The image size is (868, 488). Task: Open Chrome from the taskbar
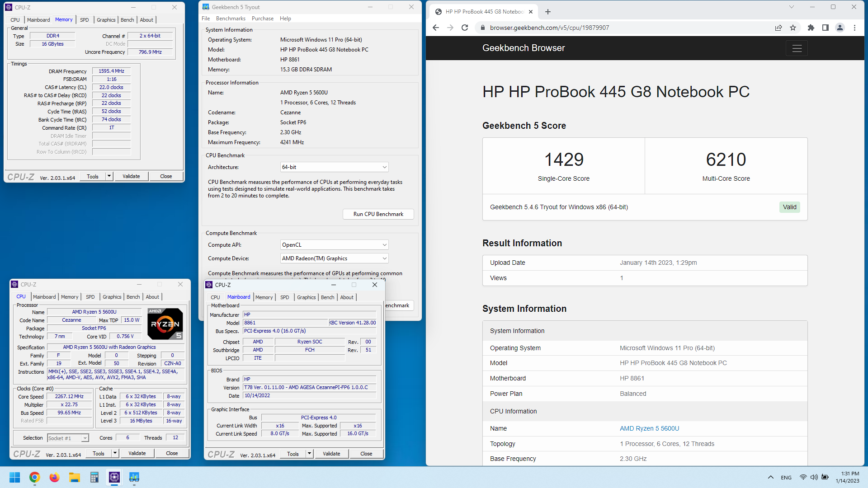(34, 477)
